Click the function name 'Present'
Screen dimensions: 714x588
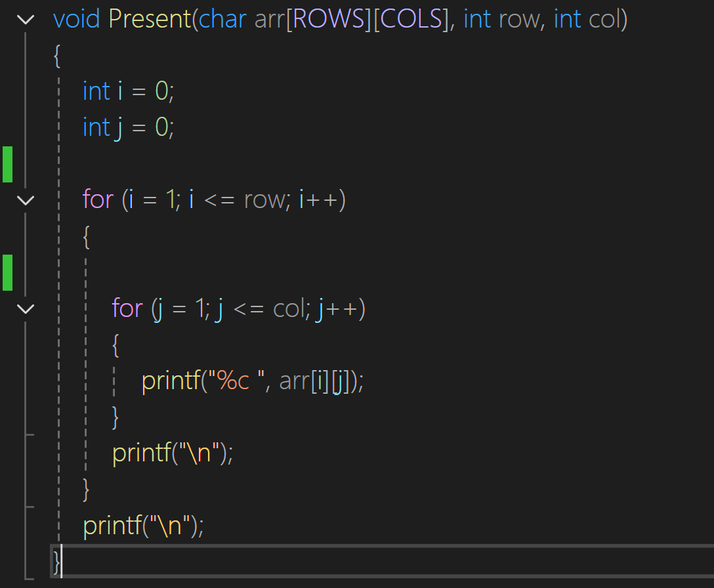[150, 19]
